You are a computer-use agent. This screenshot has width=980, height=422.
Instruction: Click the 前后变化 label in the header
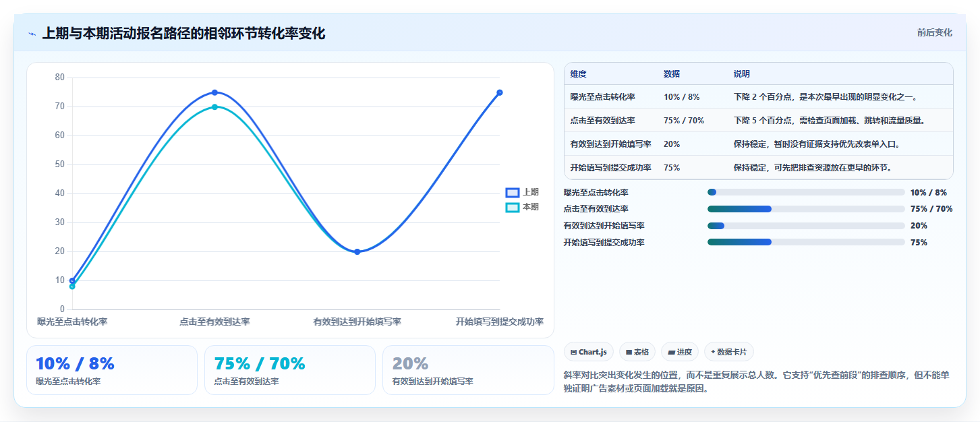(x=934, y=32)
